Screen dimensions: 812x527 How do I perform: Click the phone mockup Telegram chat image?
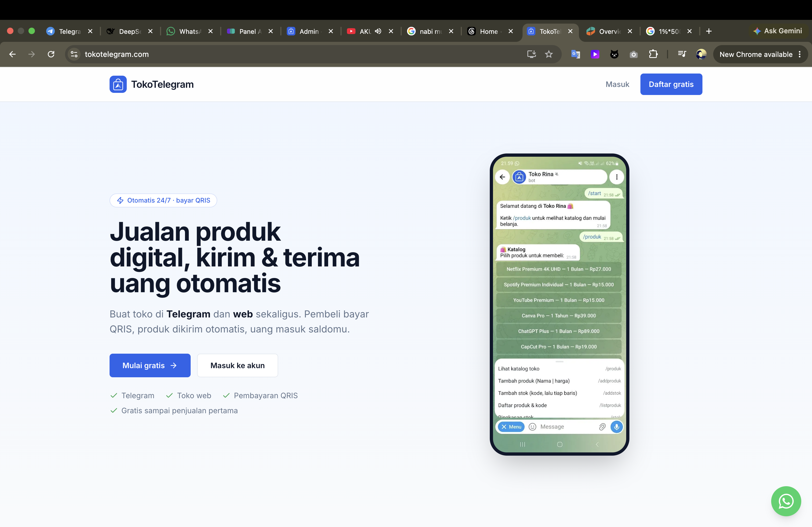point(560,304)
